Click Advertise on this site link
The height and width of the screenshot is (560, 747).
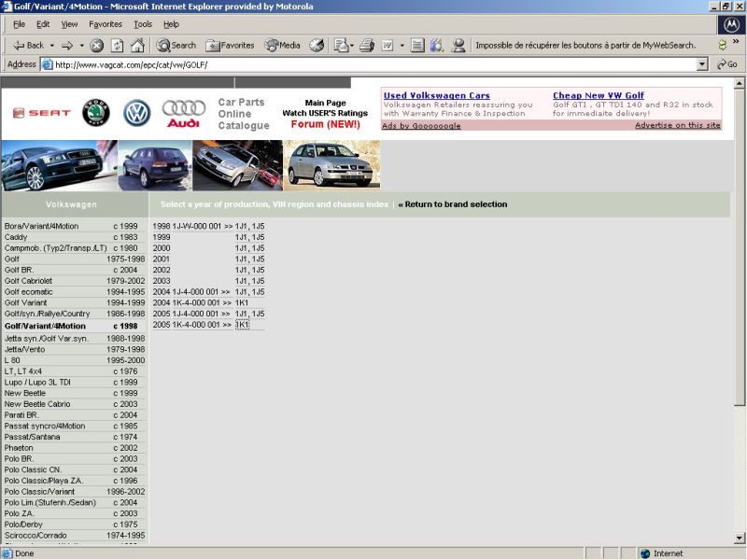[x=678, y=125]
